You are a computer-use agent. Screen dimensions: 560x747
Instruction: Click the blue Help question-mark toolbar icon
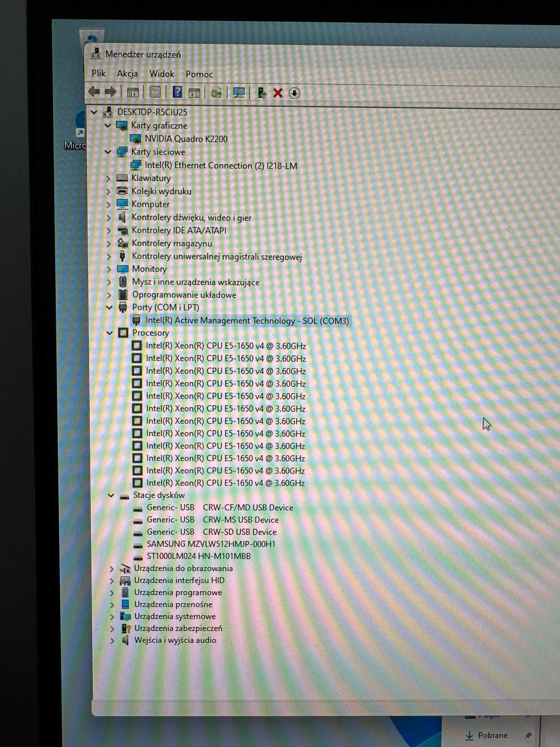pos(177,92)
